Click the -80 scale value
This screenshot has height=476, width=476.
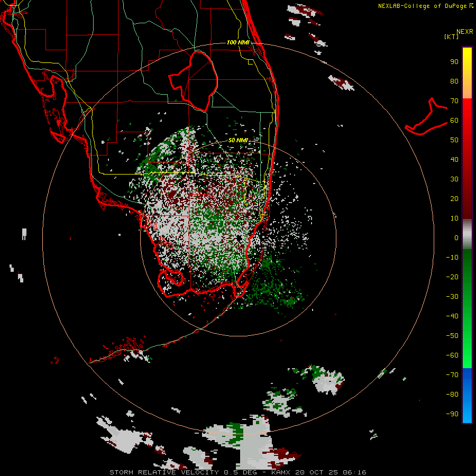[452, 395]
